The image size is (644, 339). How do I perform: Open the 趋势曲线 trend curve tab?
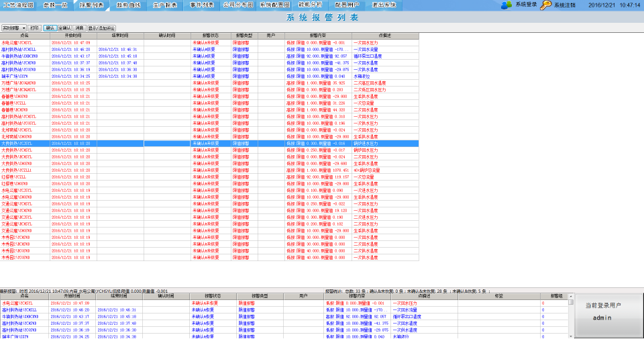(129, 5)
